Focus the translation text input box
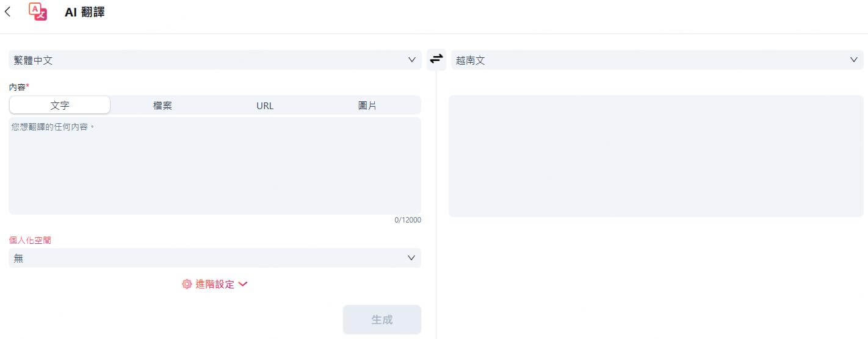 click(x=214, y=166)
